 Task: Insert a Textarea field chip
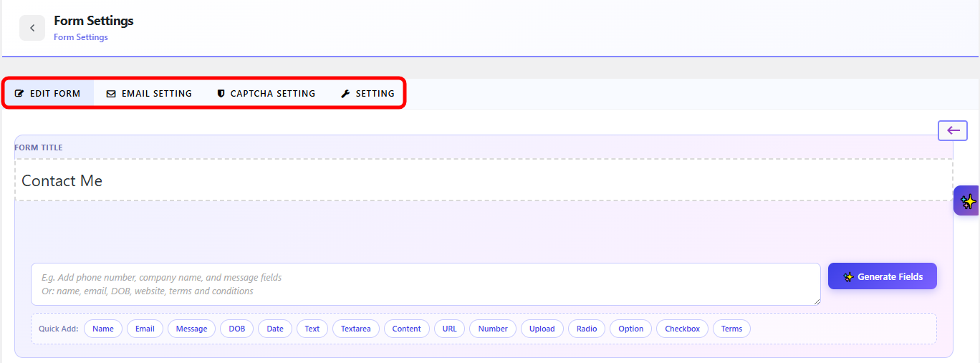(356, 329)
